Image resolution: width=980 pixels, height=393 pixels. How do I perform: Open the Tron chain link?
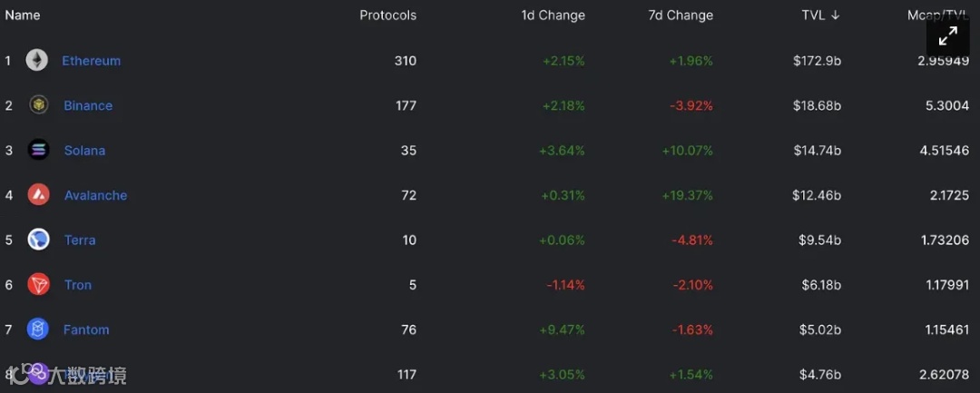78,285
